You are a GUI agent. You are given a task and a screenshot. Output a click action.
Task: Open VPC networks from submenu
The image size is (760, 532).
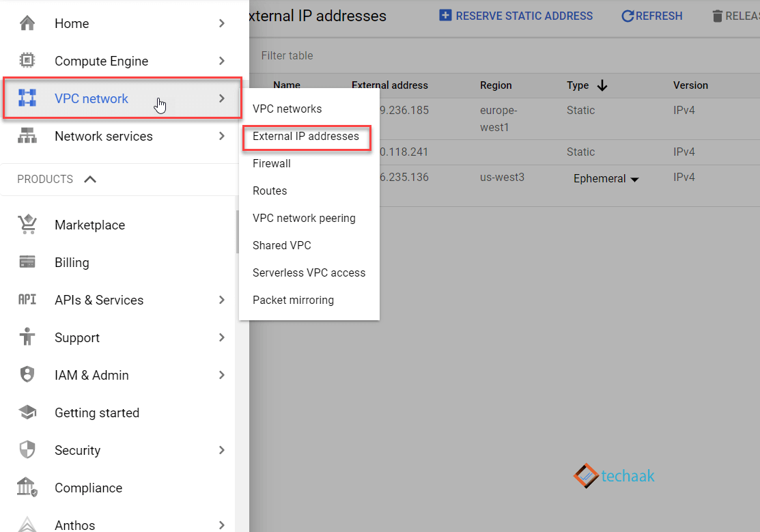click(x=287, y=109)
